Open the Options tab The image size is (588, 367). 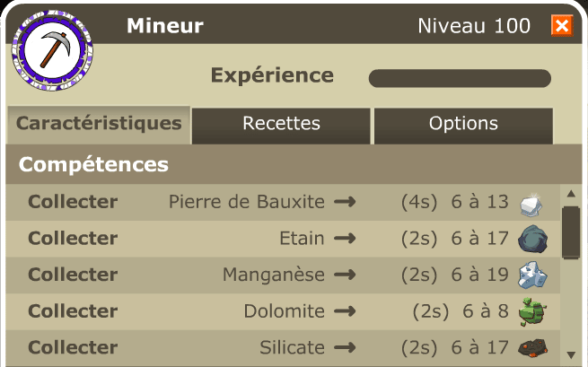463,124
